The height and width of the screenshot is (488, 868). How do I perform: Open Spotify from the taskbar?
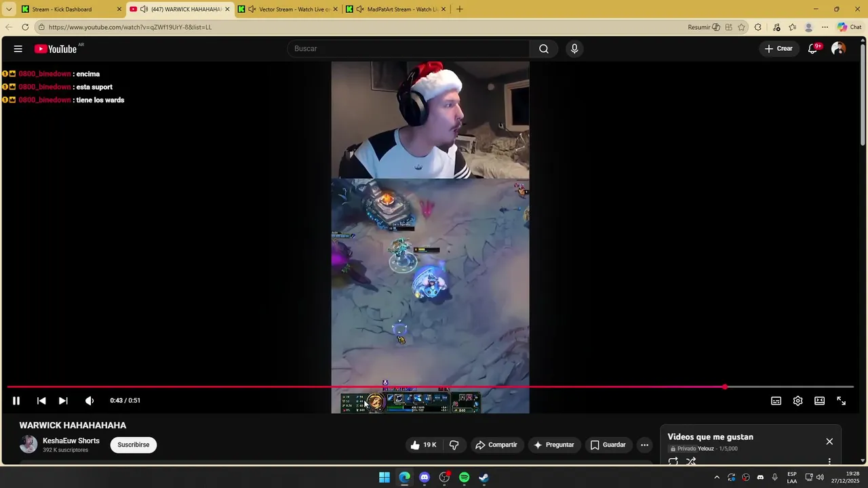[x=464, y=477]
